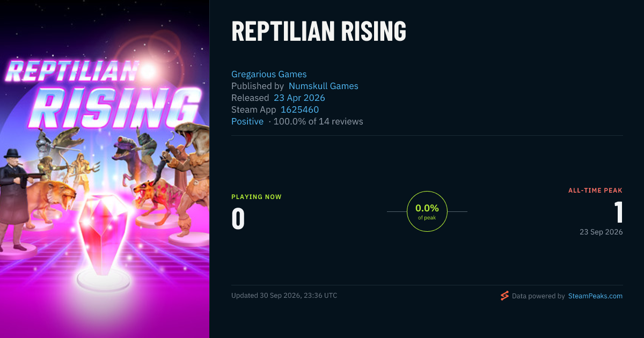The height and width of the screenshot is (338, 644).
Task: Click the Positive review rating link
Action: (247, 121)
